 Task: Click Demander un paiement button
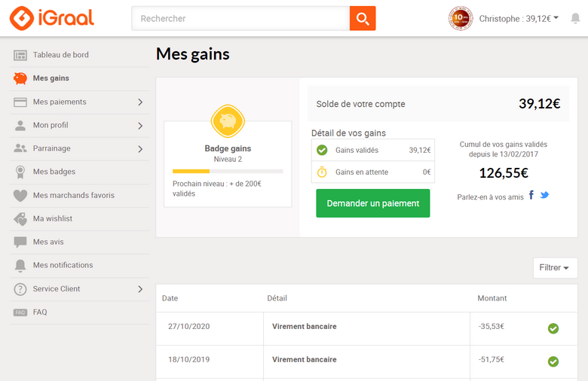[x=372, y=203]
